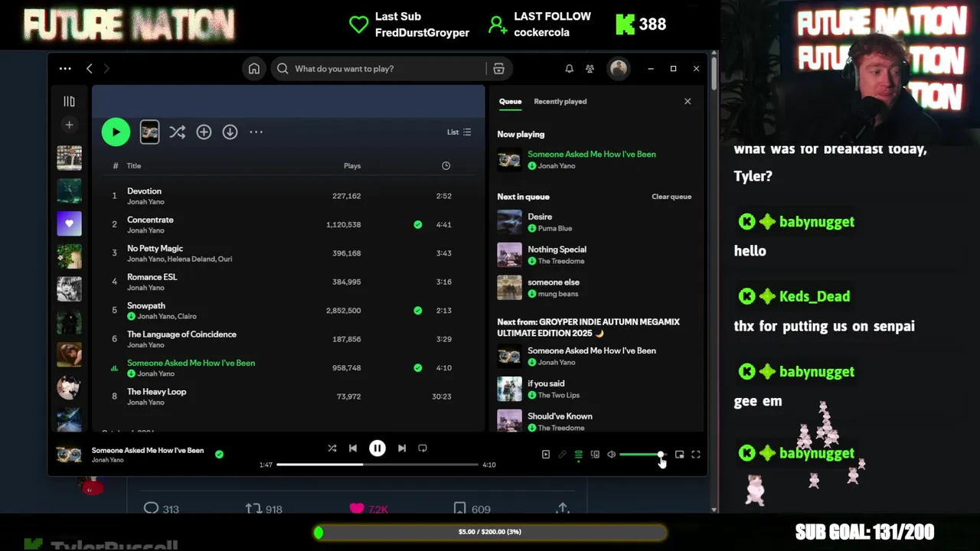The height and width of the screenshot is (551, 980).
Task: Add the album to Your Library
Action: coord(204,132)
